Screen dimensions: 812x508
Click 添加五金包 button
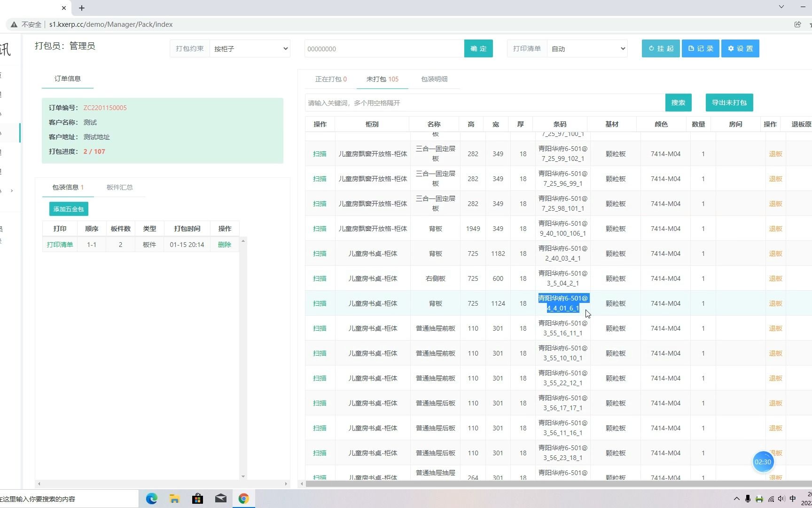click(x=69, y=209)
